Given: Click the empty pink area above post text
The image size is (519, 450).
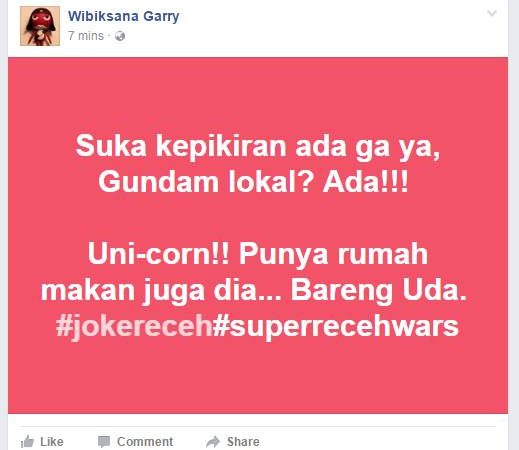Looking at the screenshot, I should tap(258, 93).
